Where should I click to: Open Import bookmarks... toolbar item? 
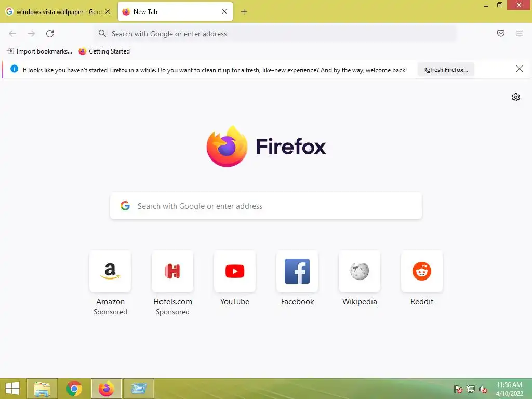(39, 51)
